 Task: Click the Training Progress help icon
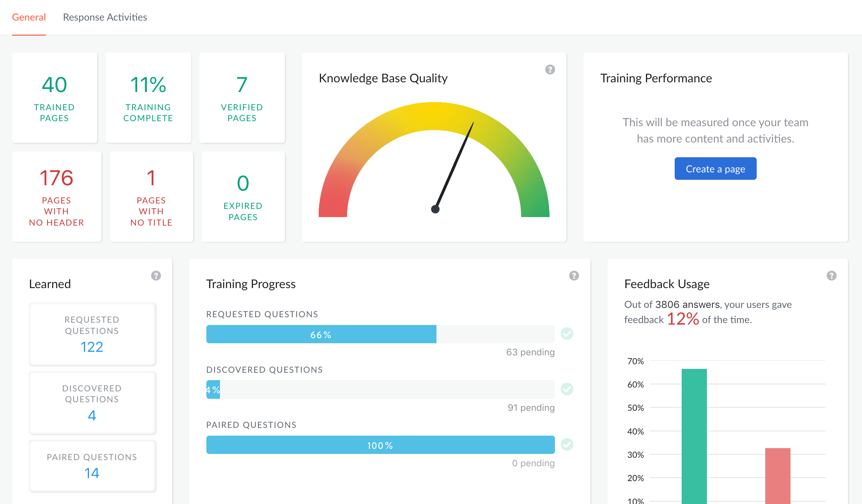(574, 276)
